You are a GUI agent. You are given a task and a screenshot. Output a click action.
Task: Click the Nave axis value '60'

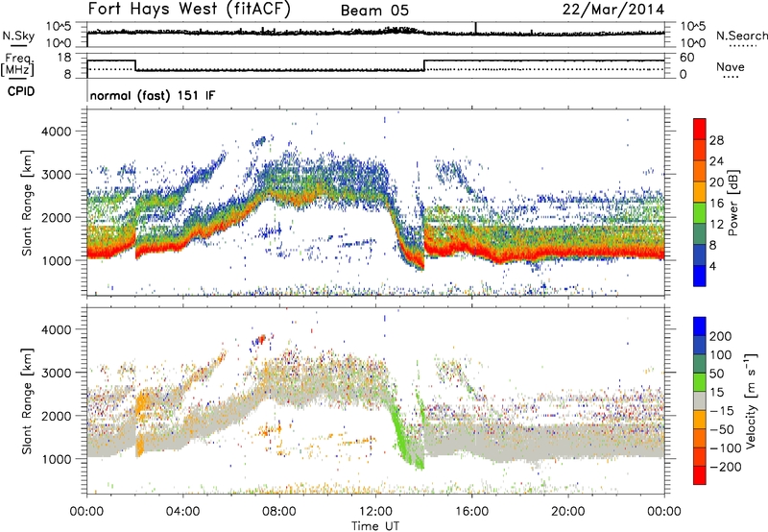[x=687, y=58]
